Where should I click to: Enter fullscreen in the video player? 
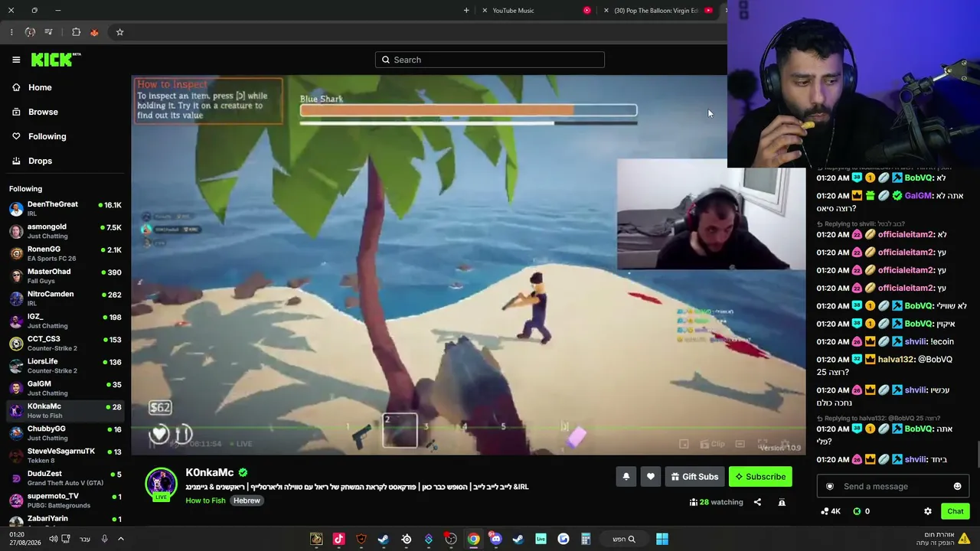[763, 444]
